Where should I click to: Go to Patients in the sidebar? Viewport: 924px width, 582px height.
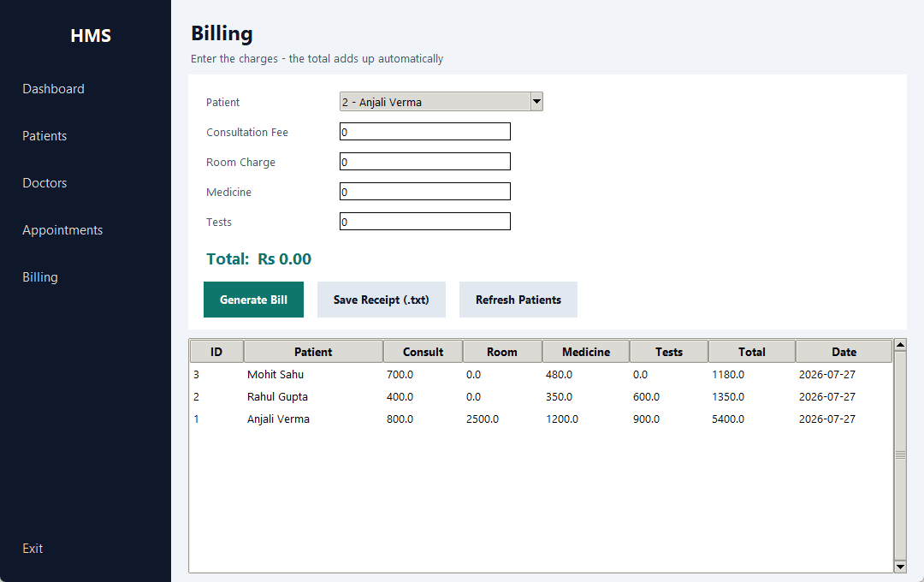pyautogui.click(x=44, y=136)
